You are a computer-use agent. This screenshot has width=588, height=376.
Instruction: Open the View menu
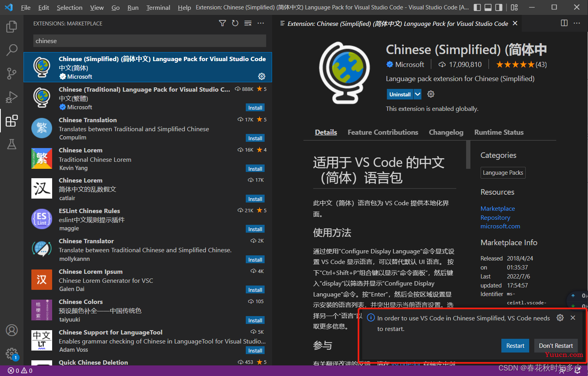(97, 7)
